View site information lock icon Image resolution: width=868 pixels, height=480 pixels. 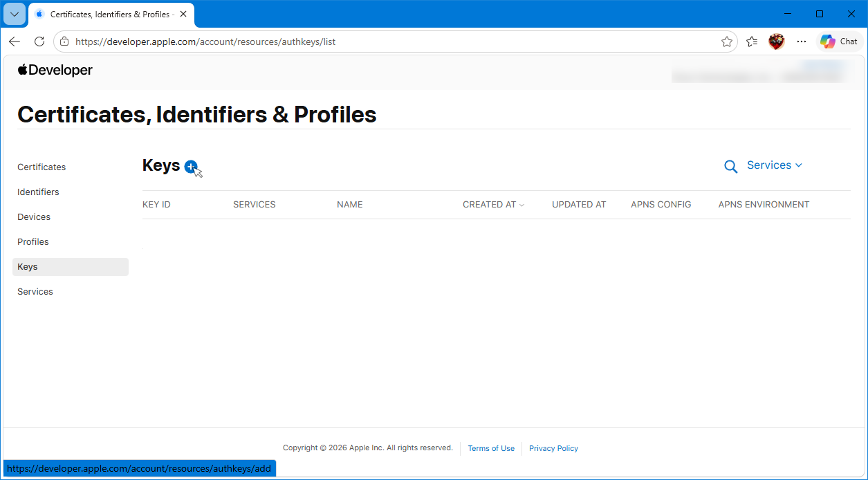pyautogui.click(x=64, y=41)
